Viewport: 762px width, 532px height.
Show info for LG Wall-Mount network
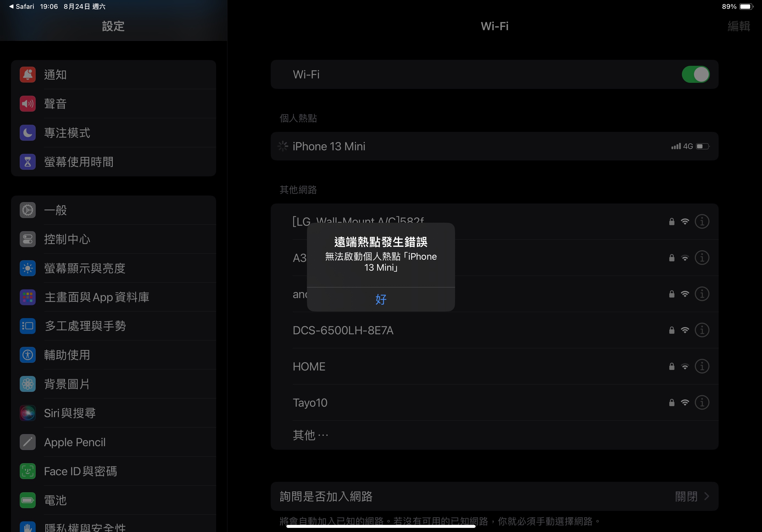[702, 222]
